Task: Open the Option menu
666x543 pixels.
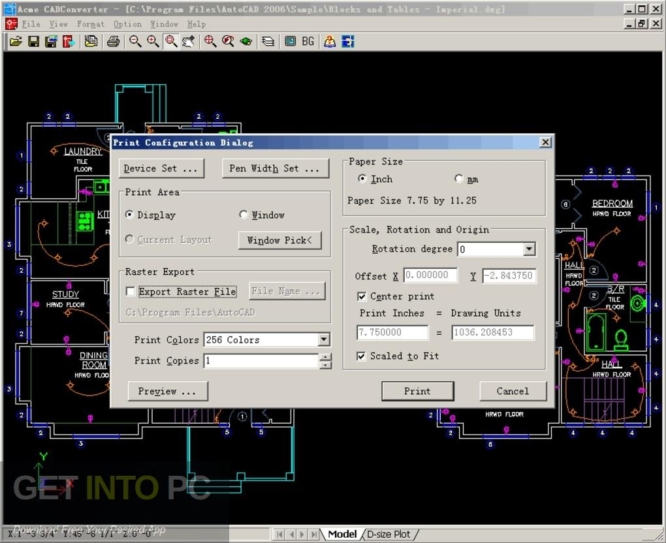Action: coord(127,24)
